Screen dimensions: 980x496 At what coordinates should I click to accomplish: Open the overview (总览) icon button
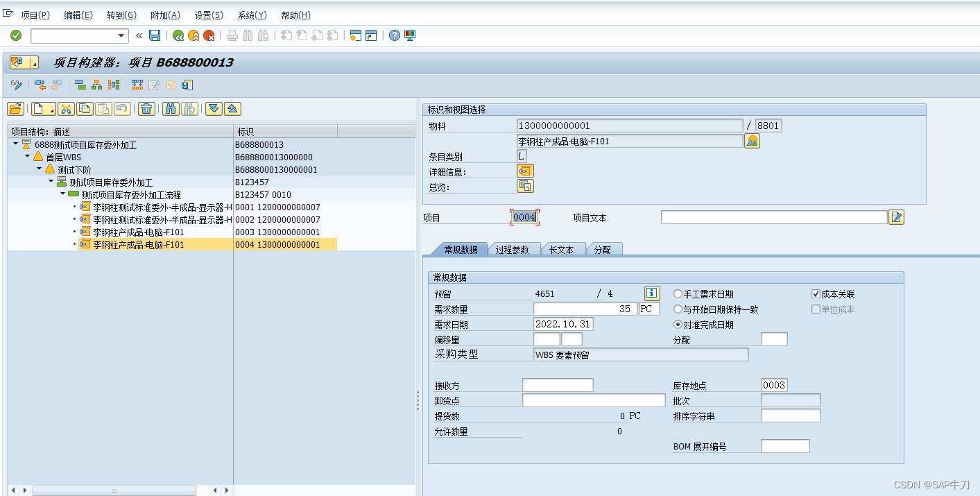[x=525, y=185]
